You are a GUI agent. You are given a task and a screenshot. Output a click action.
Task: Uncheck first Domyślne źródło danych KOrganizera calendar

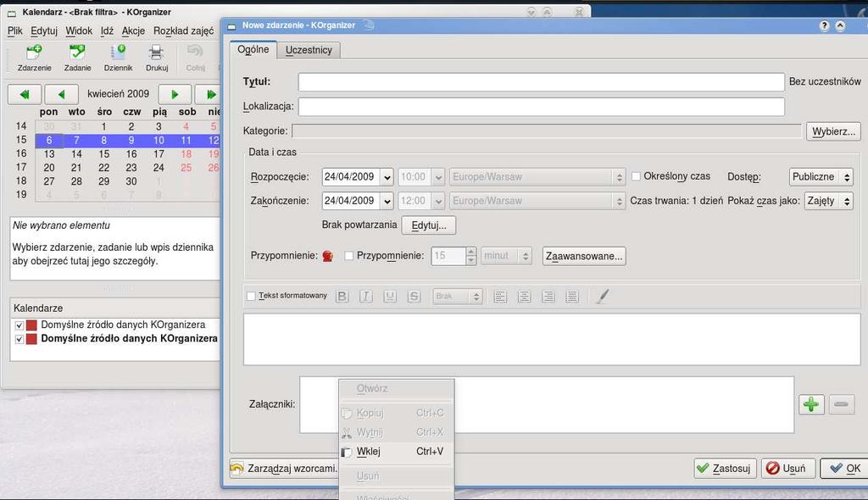pyautogui.click(x=19, y=325)
